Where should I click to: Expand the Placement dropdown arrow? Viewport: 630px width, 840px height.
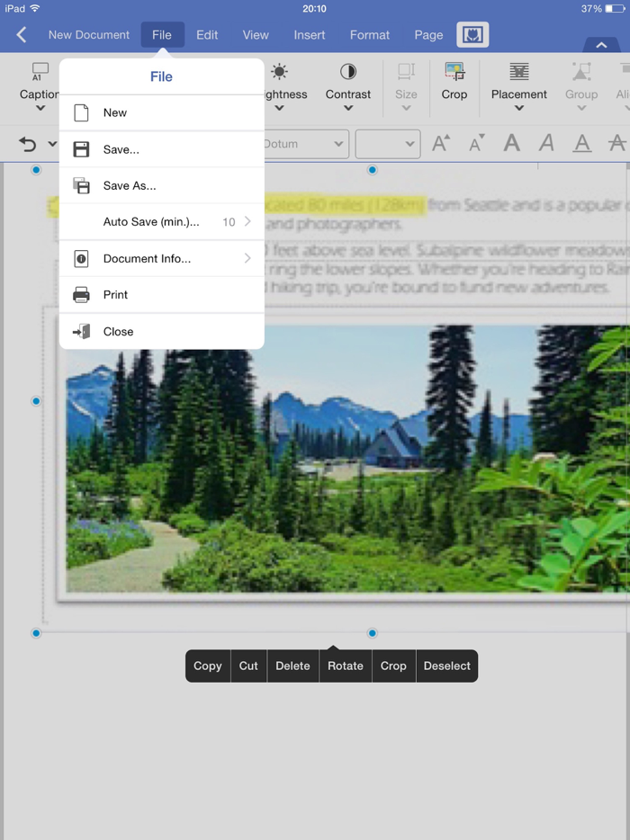click(519, 108)
